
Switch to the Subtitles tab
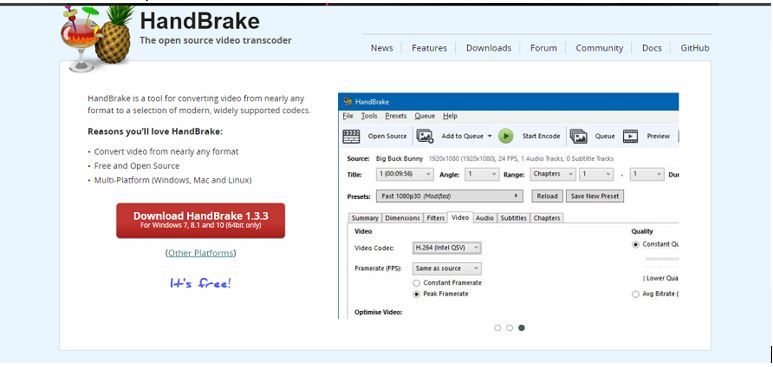click(513, 218)
